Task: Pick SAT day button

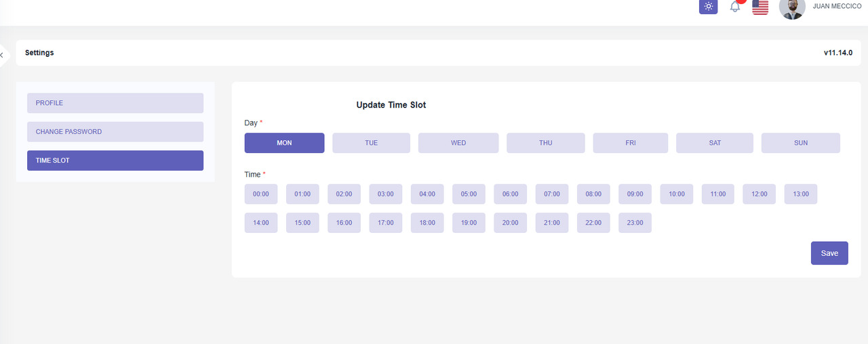Action: tap(715, 143)
